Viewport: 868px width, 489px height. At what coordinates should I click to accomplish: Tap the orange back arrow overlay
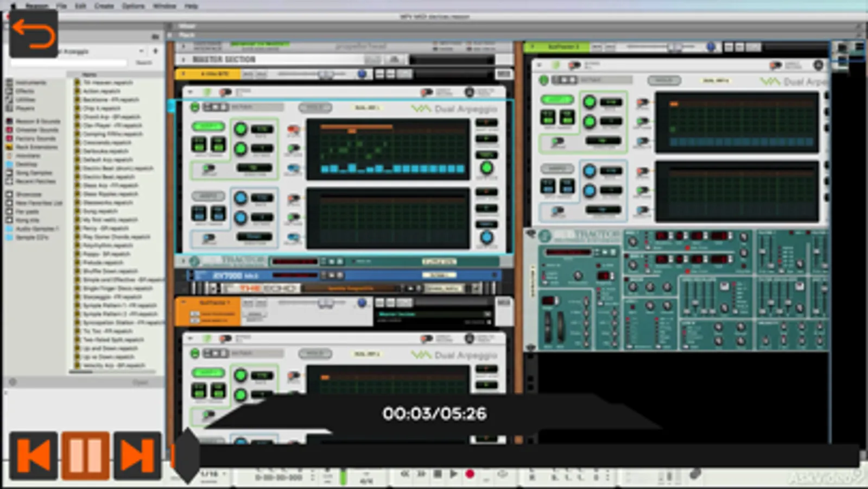tap(33, 34)
